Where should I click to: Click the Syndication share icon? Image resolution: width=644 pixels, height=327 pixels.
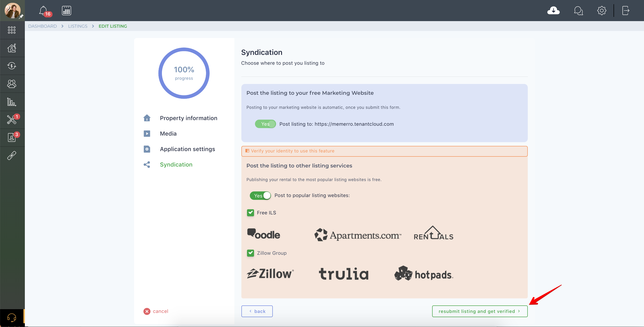point(147,164)
